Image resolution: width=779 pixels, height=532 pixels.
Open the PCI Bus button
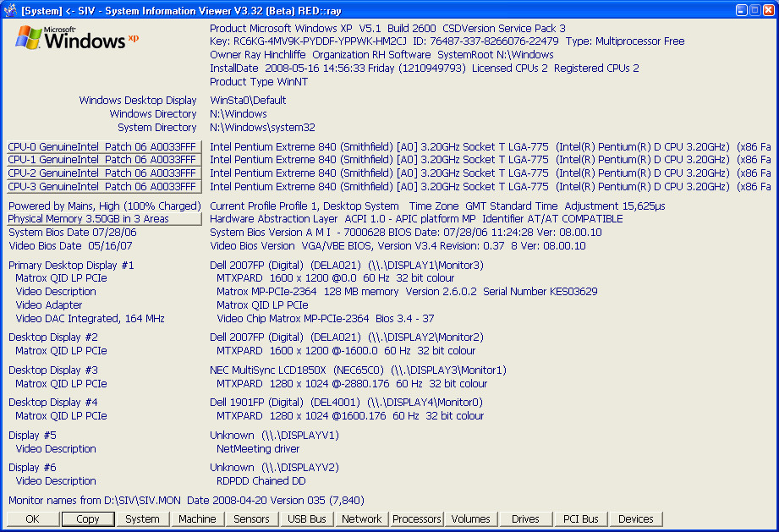[580, 518]
